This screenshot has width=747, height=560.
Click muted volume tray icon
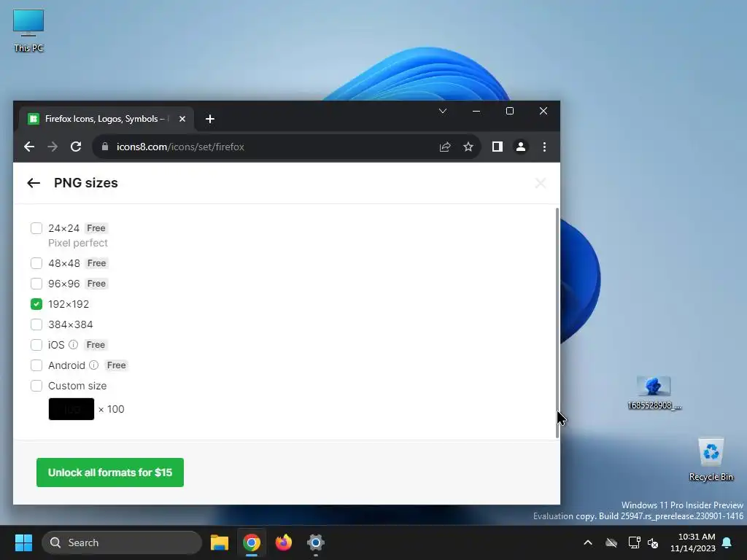coord(653,542)
